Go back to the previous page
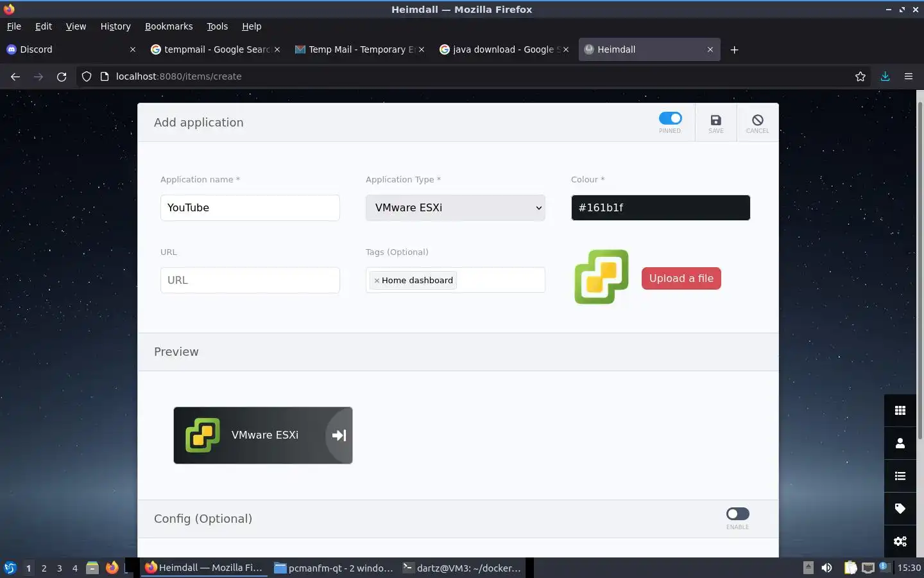924x578 pixels. point(15,76)
